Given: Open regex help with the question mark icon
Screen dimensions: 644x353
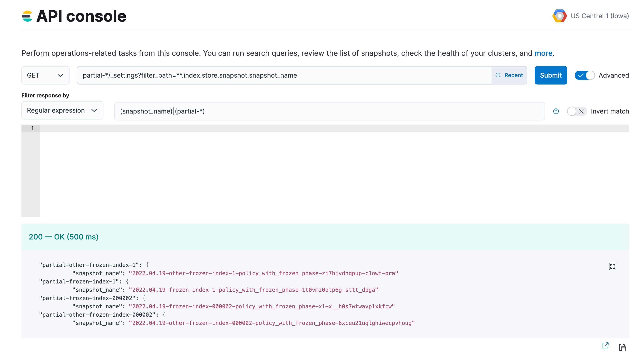Looking at the screenshot, I should (x=556, y=111).
